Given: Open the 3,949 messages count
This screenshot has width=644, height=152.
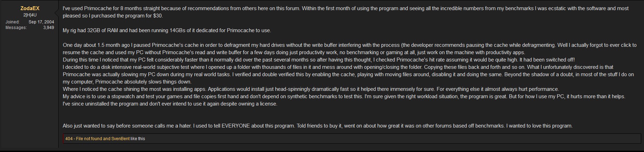Looking at the screenshot, I should click(49, 28).
